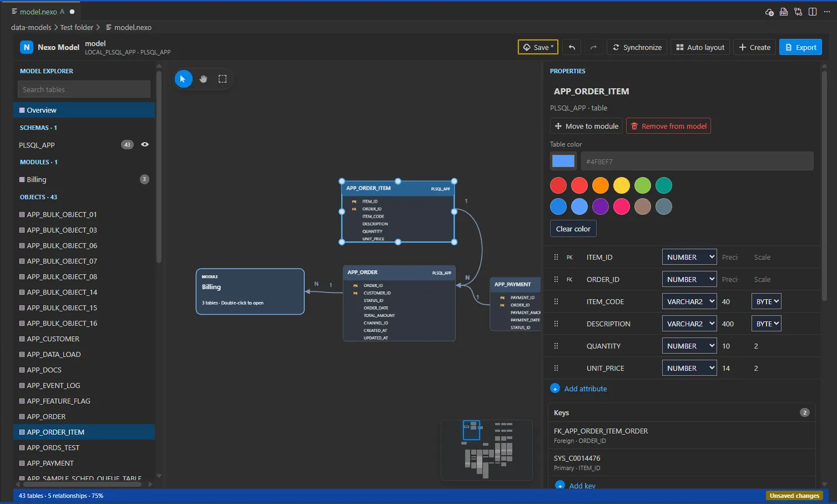Select APP_ORDER in the objects list
The width and height of the screenshot is (837, 504).
[x=84, y=416]
